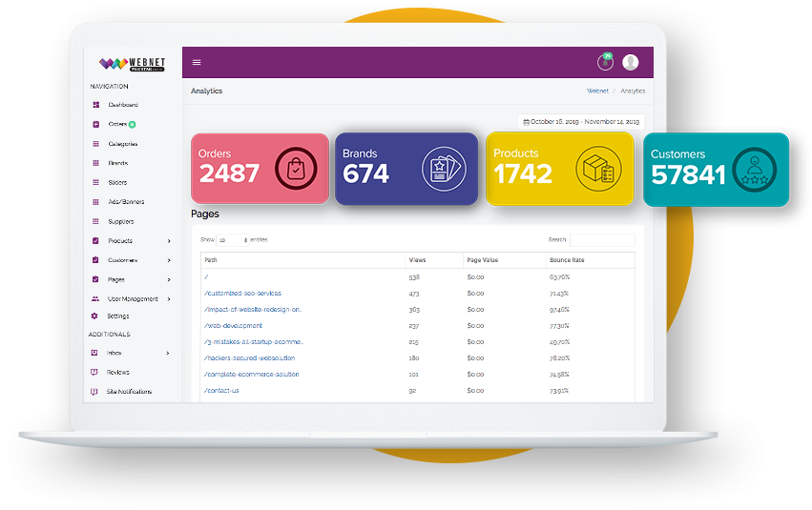Expand the User Management submenu chevron
This screenshot has height=510, width=812.
point(169,299)
